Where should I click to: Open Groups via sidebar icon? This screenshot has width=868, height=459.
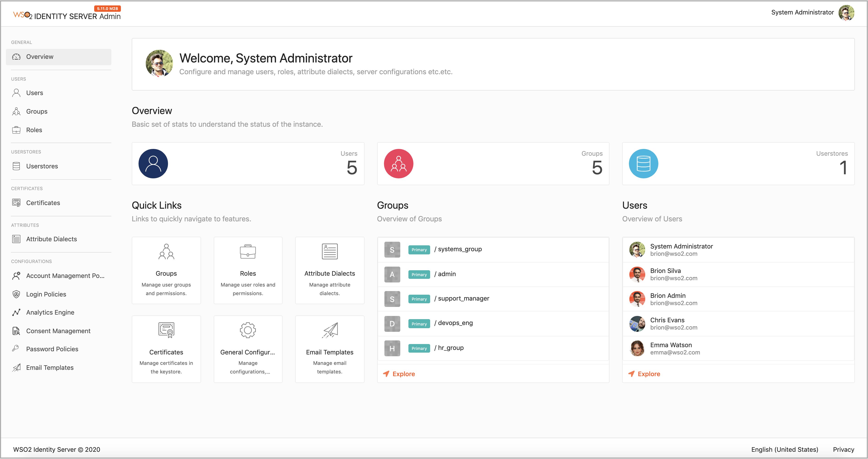coord(16,111)
